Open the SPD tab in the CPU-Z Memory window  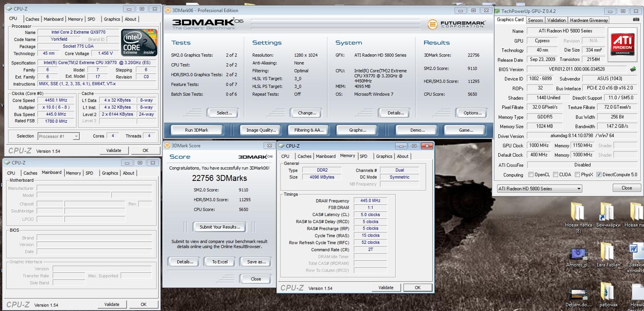coord(363,156)
